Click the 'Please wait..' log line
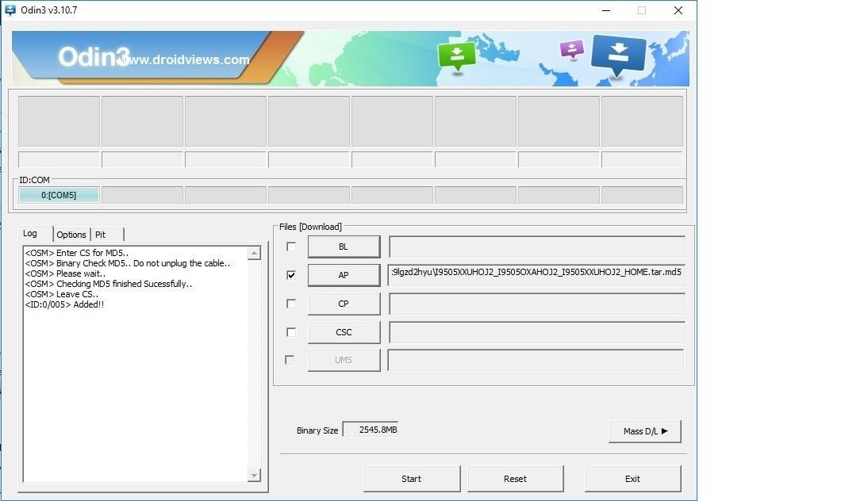Screen dimensions: 868x501 65,273
